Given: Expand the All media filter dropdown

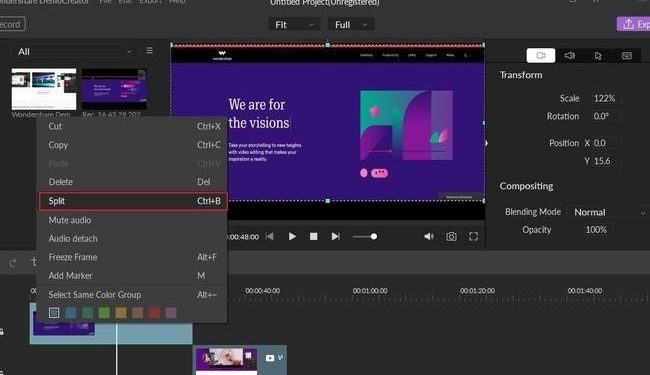Looking at the screenshot, I should (75, 51).
